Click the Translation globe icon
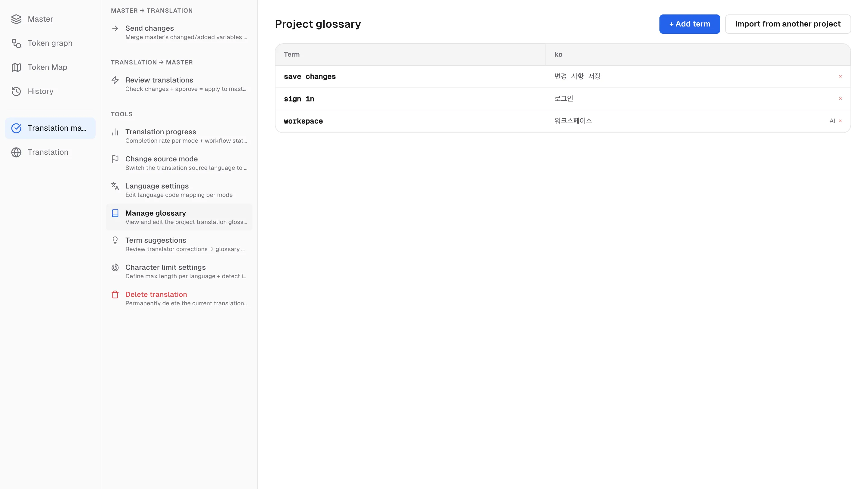Viewport: 868px width, 489px height. (x=16, y=152)
